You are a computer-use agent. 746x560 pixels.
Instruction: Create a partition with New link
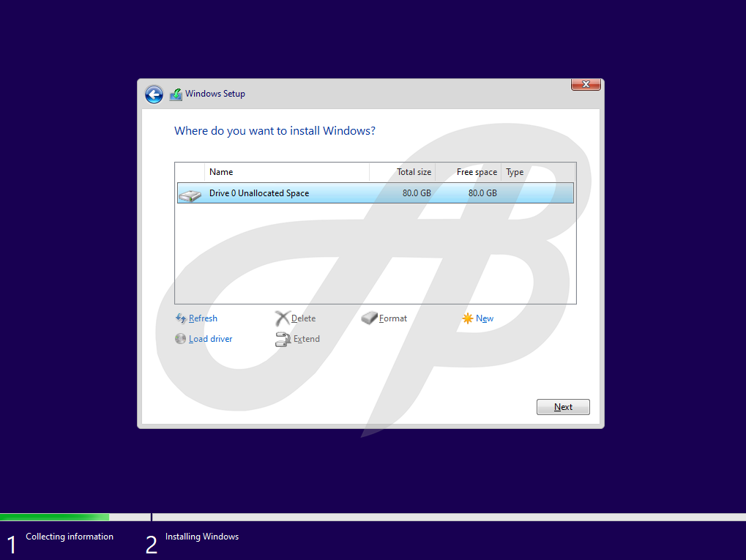(x=485, y=318)
